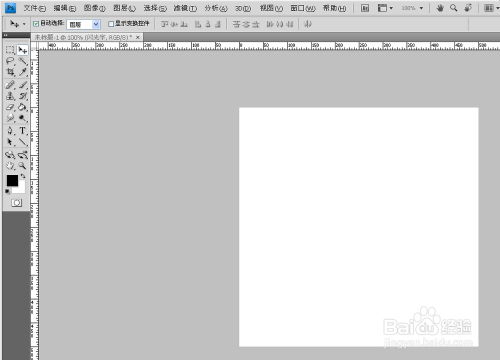
Task: Select the Line shape tool
Action: tap(23, 142)
